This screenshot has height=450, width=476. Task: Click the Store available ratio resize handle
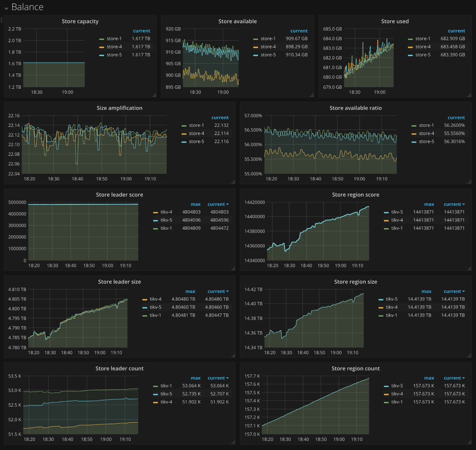[x=469, y=182]
